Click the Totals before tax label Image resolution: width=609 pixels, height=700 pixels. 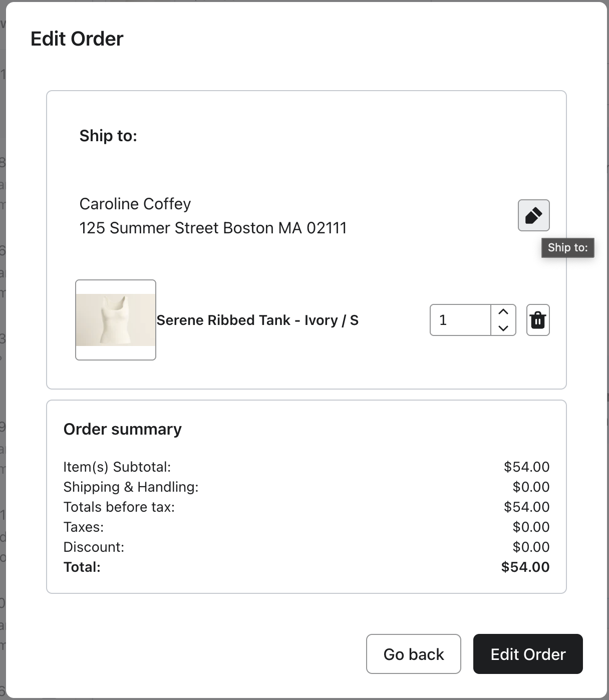[119, 507]
